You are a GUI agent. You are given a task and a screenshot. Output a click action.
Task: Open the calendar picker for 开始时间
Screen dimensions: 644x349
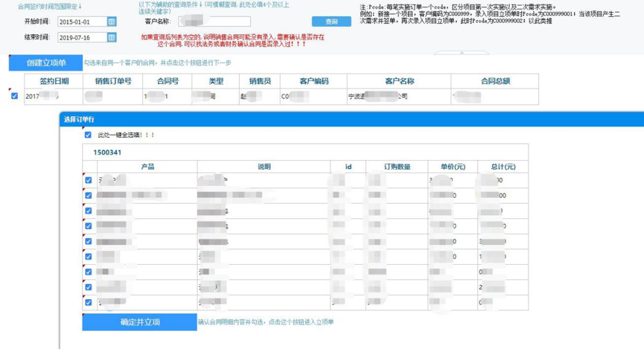pos(112,22)
